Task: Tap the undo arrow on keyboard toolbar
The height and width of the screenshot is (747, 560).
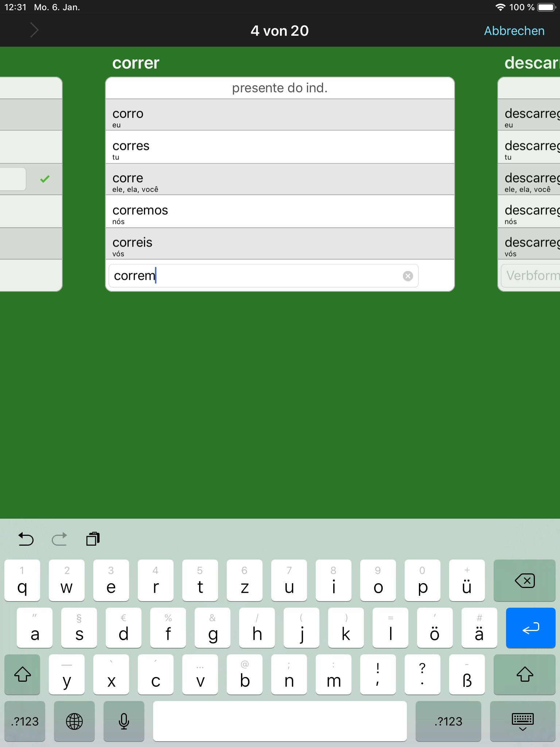Action: [x=26, y=539]
